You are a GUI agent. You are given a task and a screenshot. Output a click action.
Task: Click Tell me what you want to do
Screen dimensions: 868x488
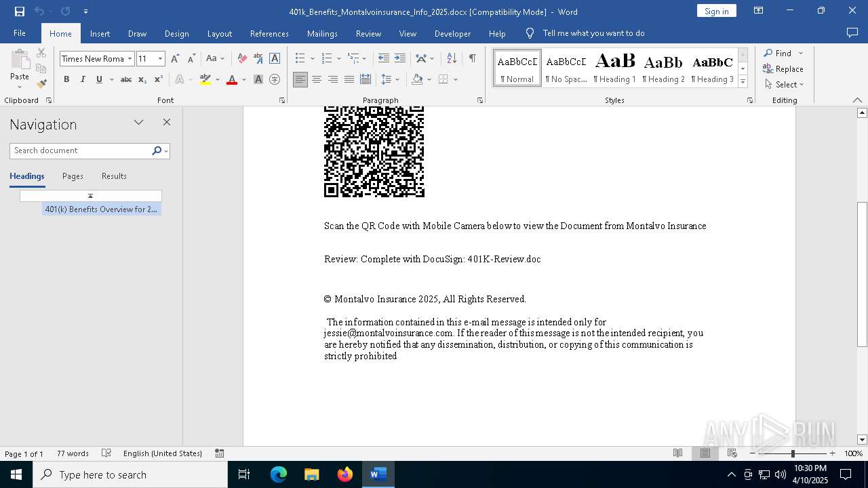[x=593, y=33]
